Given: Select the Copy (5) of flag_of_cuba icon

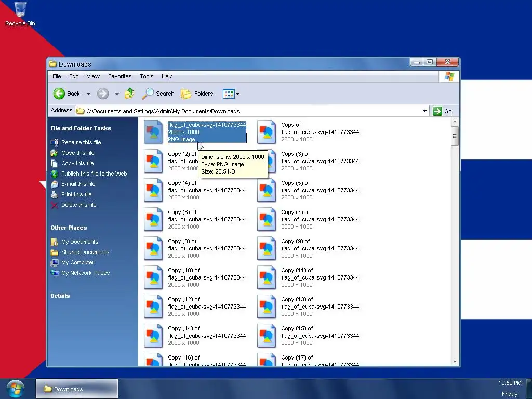Looking at the screenshot, I should pos(267,190).
